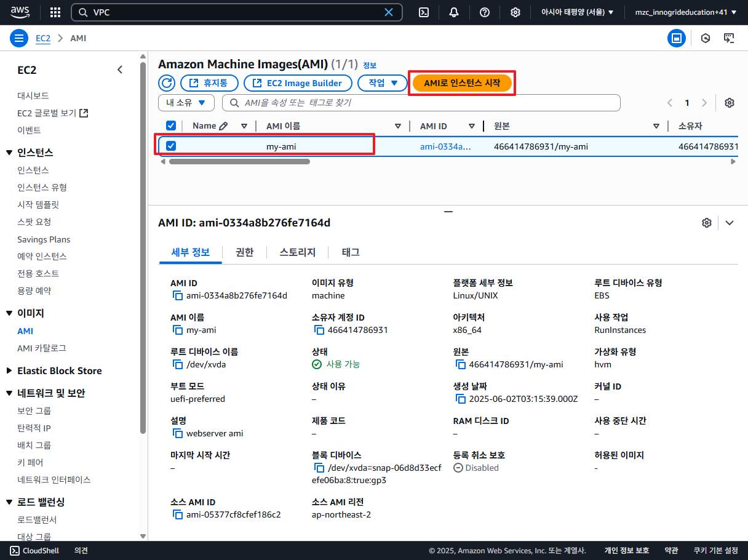
Task: Copy the creation date value
Action: click(461, 399)
